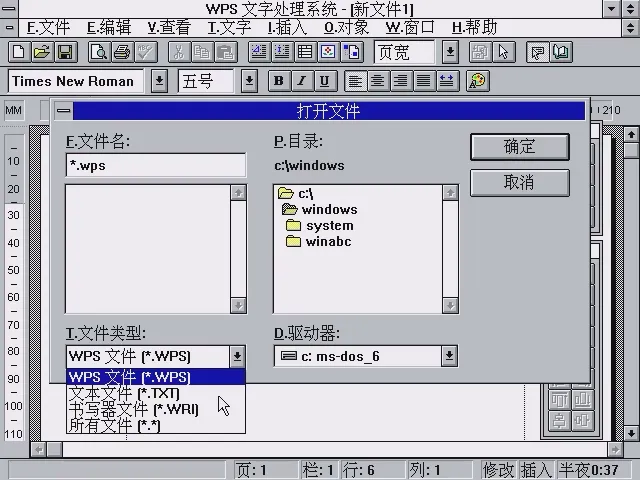Click the 文件名 input field
640x480 pixels.
click(x=156, y=165)
